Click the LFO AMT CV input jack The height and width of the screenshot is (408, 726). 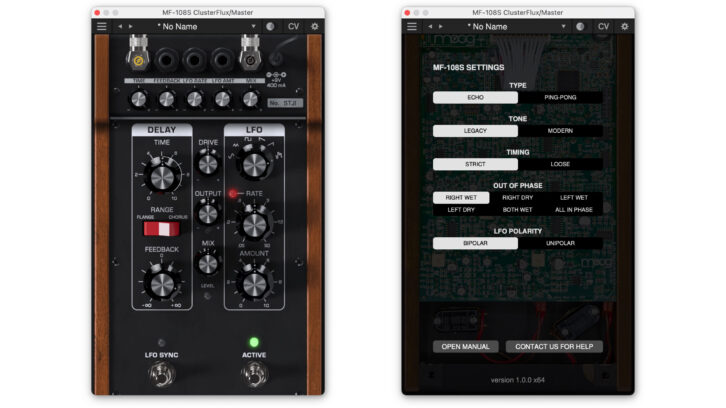coord(222,60)
